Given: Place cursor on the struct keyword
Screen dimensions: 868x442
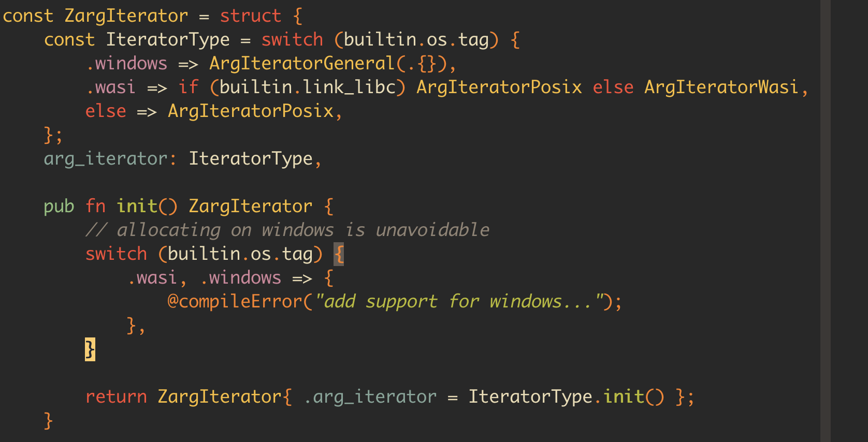Looking at the screenshot, I should 251,16.
